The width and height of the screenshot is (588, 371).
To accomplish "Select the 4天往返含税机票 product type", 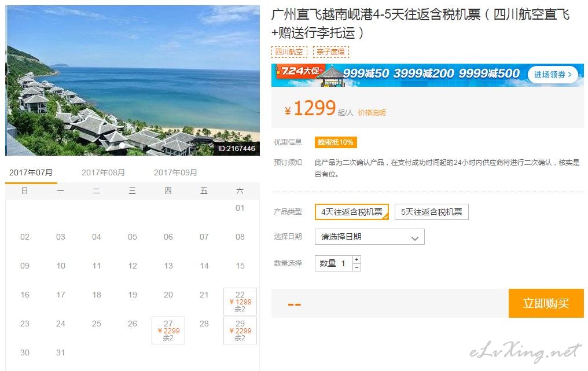I will coord(352,212).
